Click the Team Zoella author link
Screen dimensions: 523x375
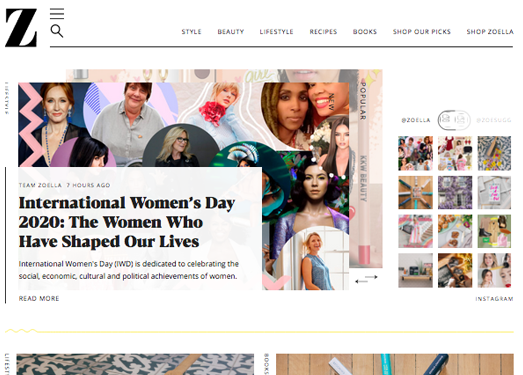tap(40, 185)
